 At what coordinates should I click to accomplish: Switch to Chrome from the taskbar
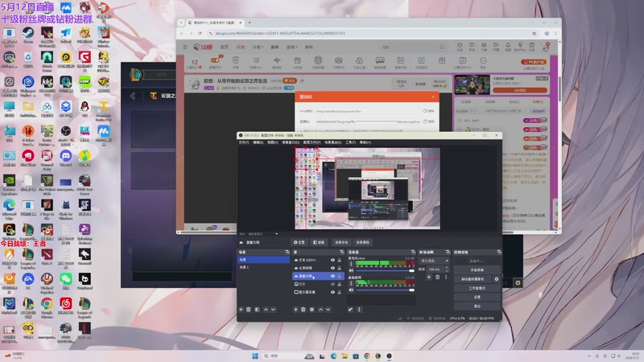(x=367, y=356)
